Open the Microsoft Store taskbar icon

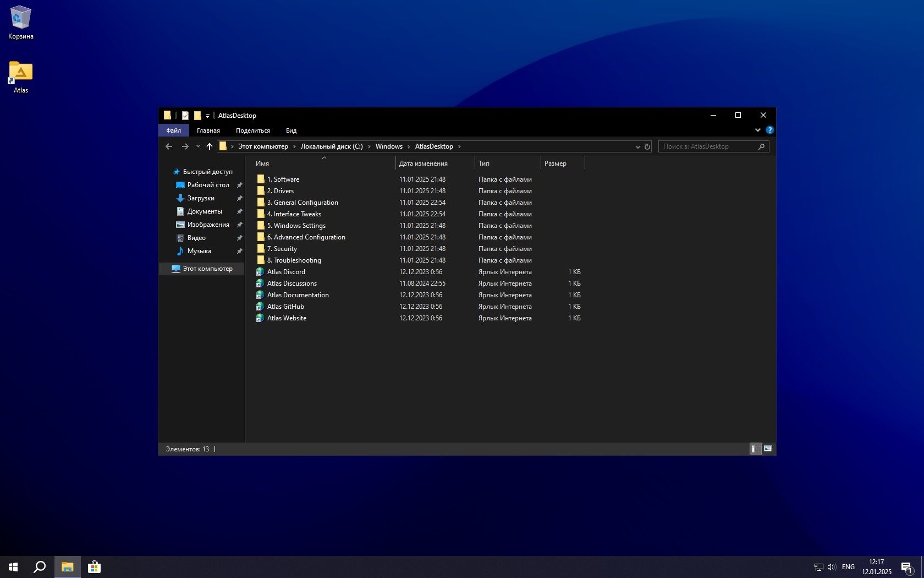(94, 567)
